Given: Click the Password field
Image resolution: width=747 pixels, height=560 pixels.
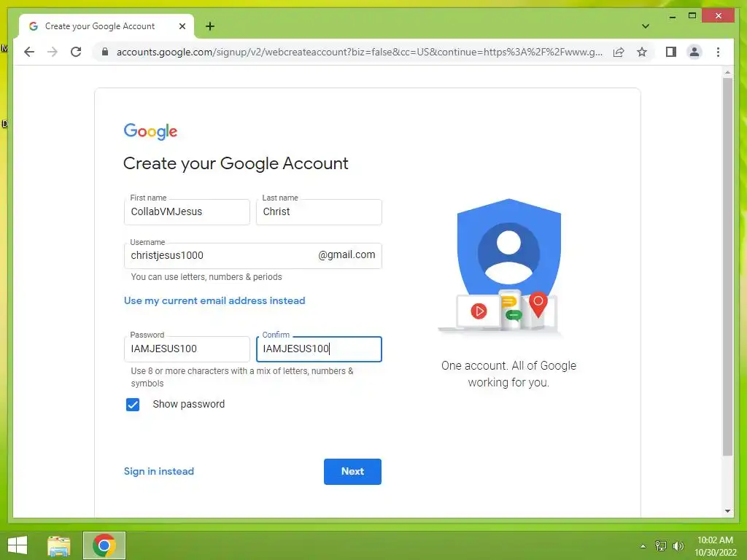Looking at the screenshot, I should [187, 349].
